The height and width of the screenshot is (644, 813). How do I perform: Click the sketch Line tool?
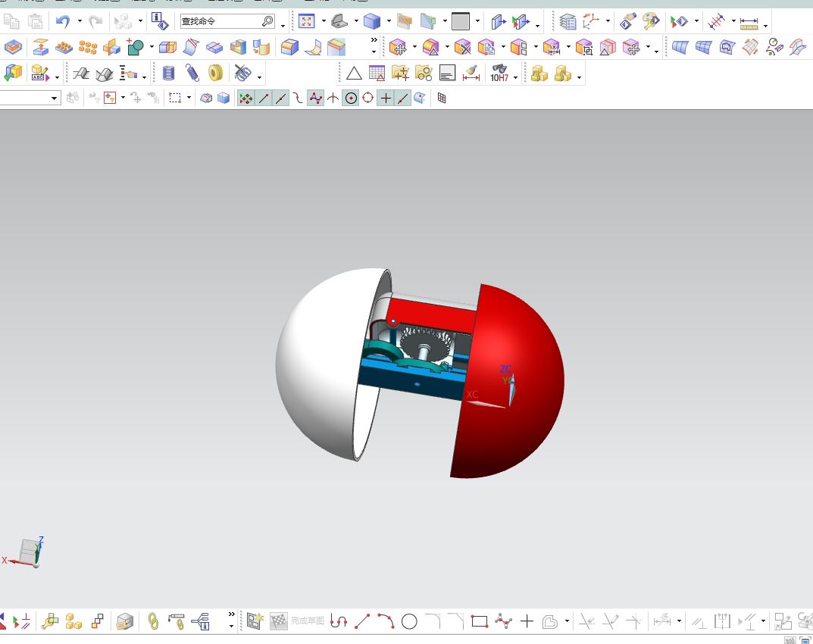pos(362,621)
